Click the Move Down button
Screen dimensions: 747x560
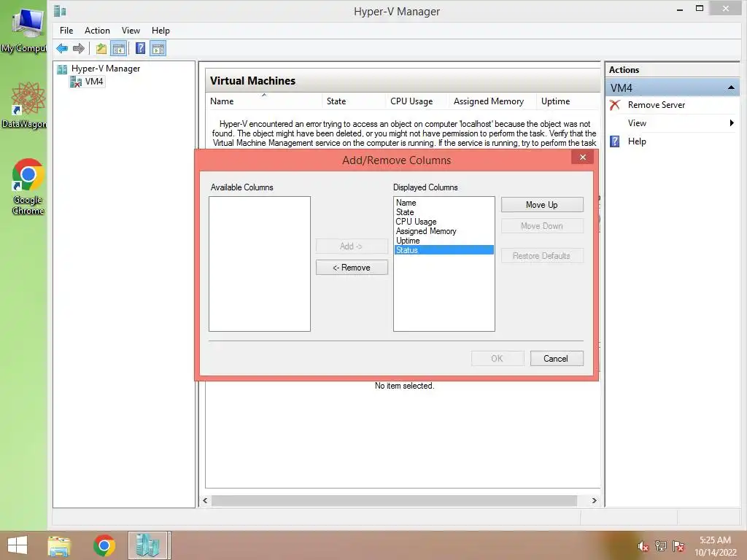tap(542, 226)
